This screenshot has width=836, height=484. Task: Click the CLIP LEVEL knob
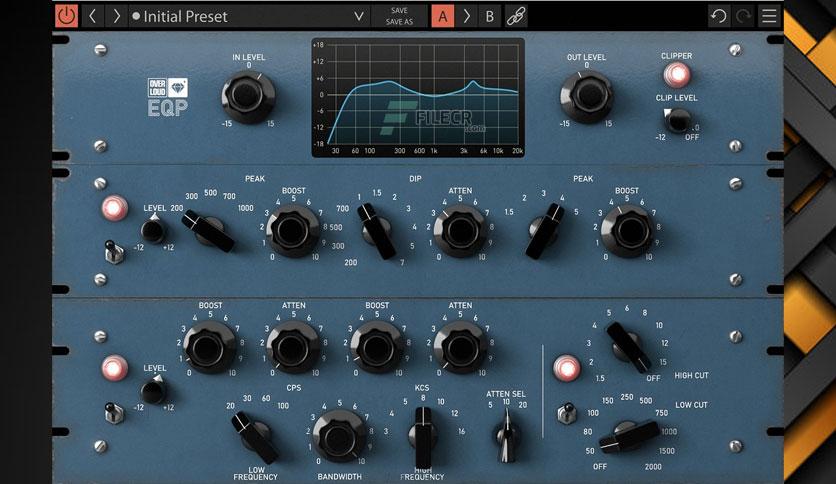click(677, 120)
